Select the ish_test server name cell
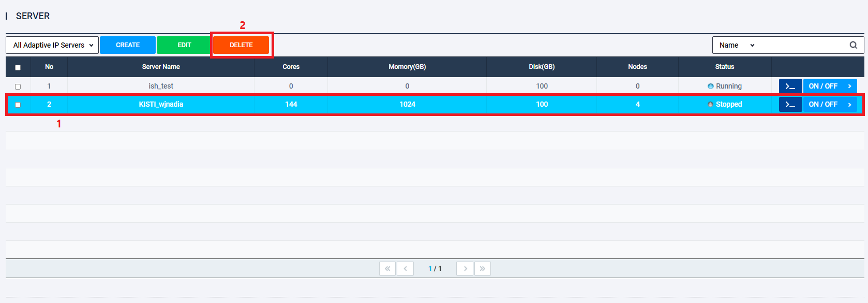Screen dimensions: 868x303 click(x=161, y=86)
